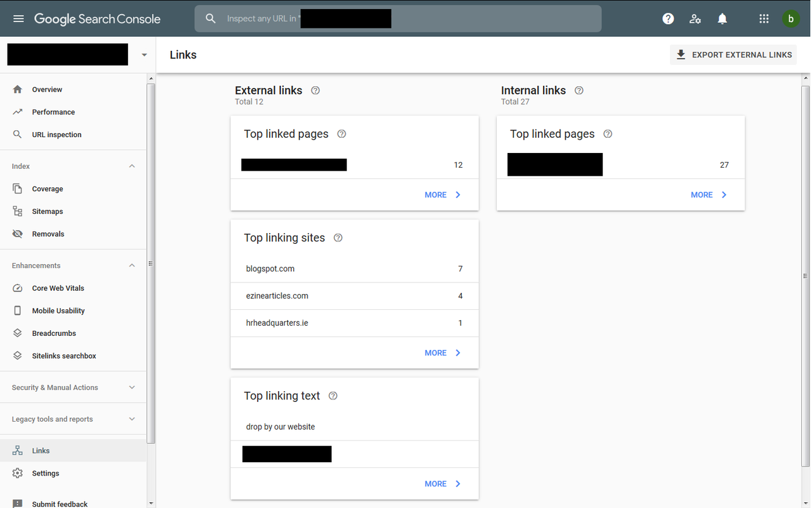
Task: Show help for External links heading
Action: pos(315,90)
